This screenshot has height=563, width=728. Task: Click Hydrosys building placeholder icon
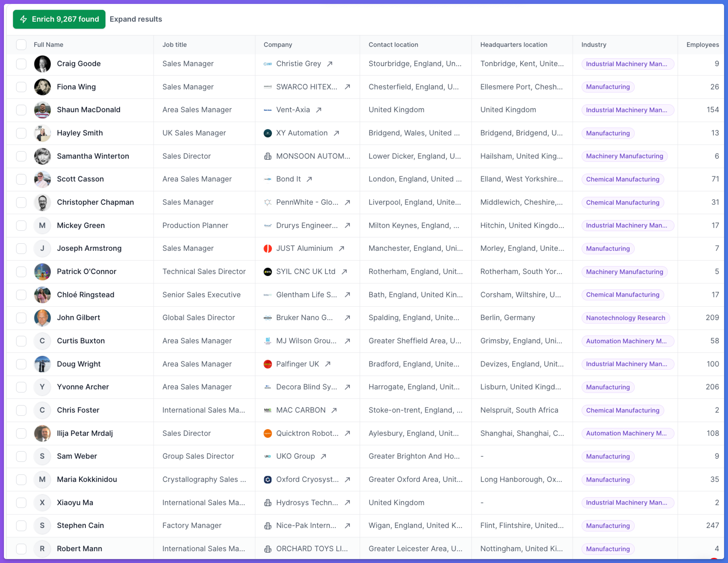tap(268, 503)
